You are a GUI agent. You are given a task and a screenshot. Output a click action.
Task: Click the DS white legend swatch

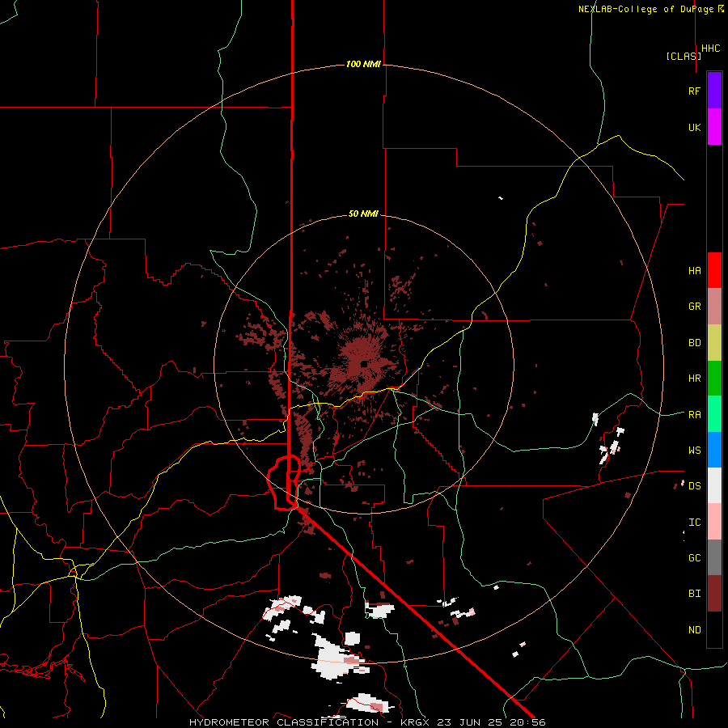click(x=714, y=485)
